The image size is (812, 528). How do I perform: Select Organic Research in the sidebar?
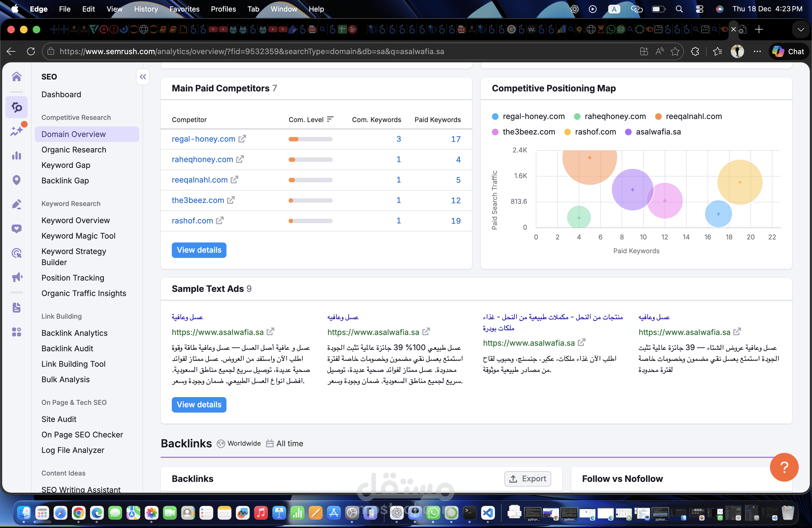point(74,149)
